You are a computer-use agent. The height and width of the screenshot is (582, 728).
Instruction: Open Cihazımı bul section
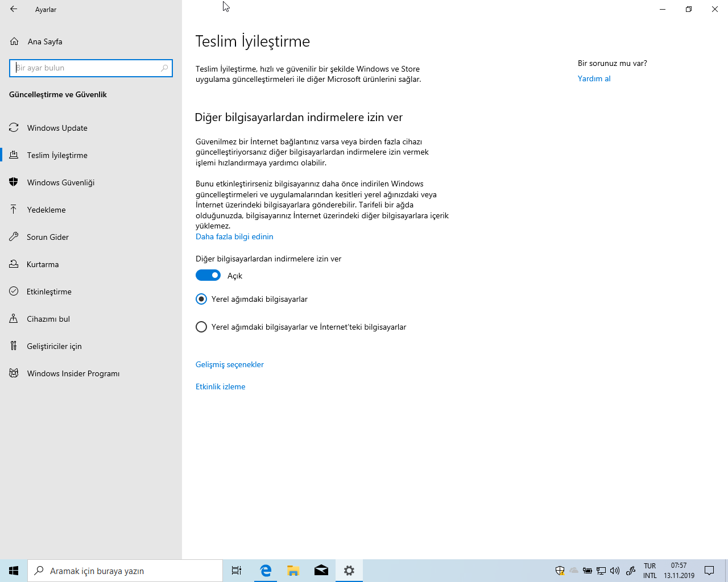[91, 319]
